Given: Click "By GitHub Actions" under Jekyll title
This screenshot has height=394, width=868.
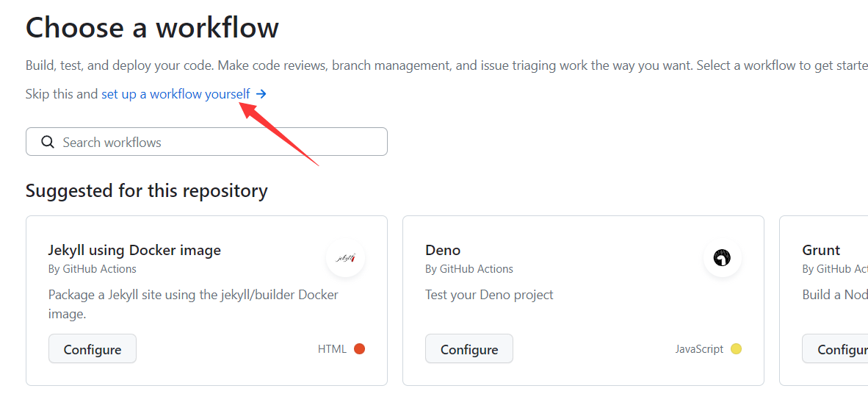Looking at the screenshot, I should click(93, 269).
